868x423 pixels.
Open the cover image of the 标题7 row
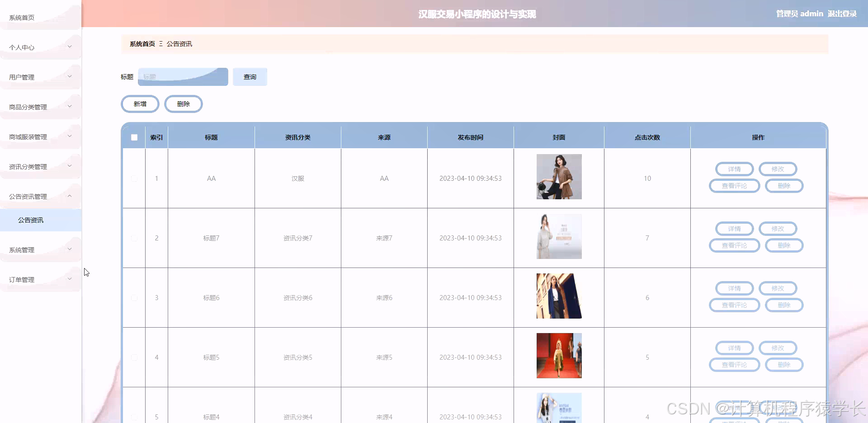coord(559,236)
